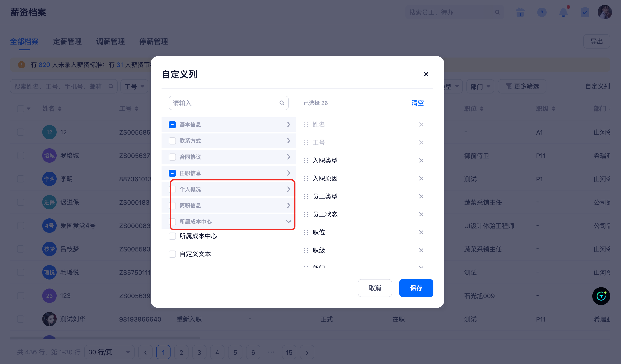Click 导出 export button

[597, 41]
